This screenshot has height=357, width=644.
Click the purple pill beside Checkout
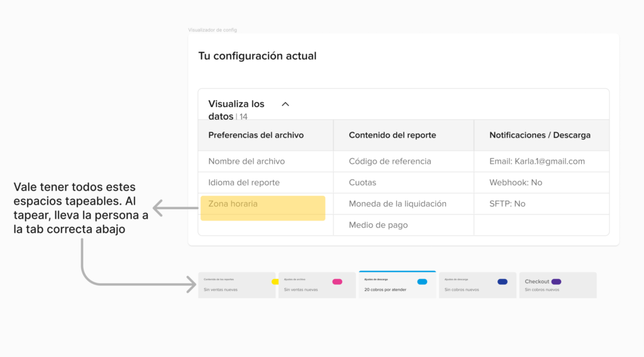coord(556,281)
